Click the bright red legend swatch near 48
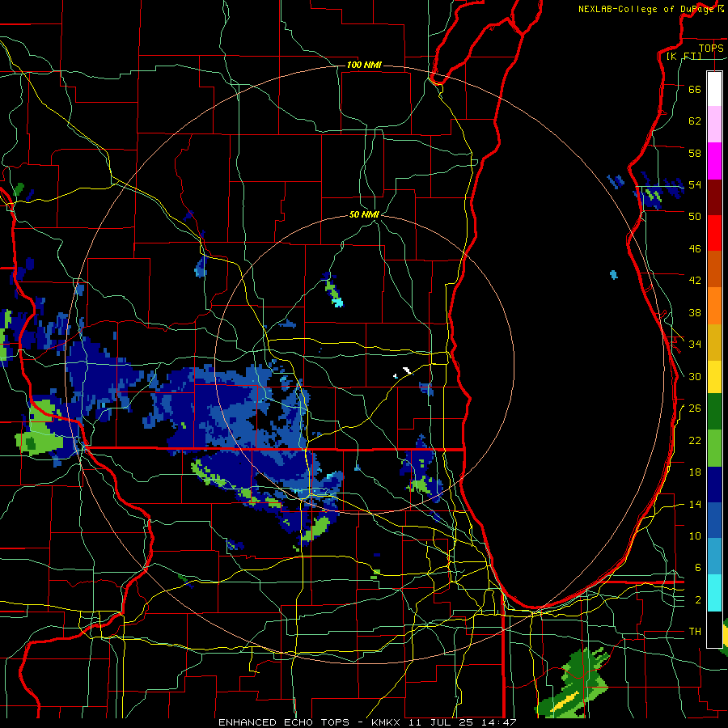Screen dimensions: 728x728 [x=714, y=233]
